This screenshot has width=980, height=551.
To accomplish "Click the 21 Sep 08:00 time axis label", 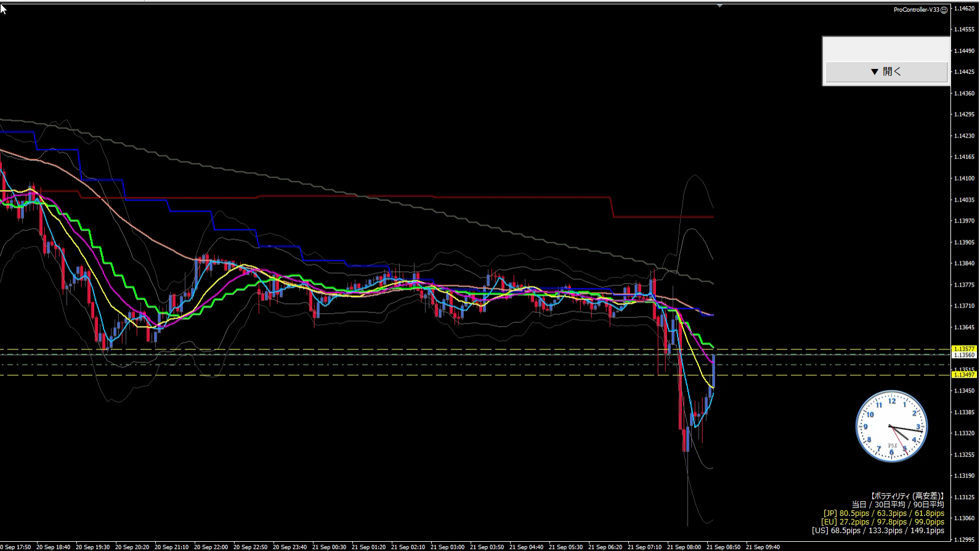I will [684, 547].
